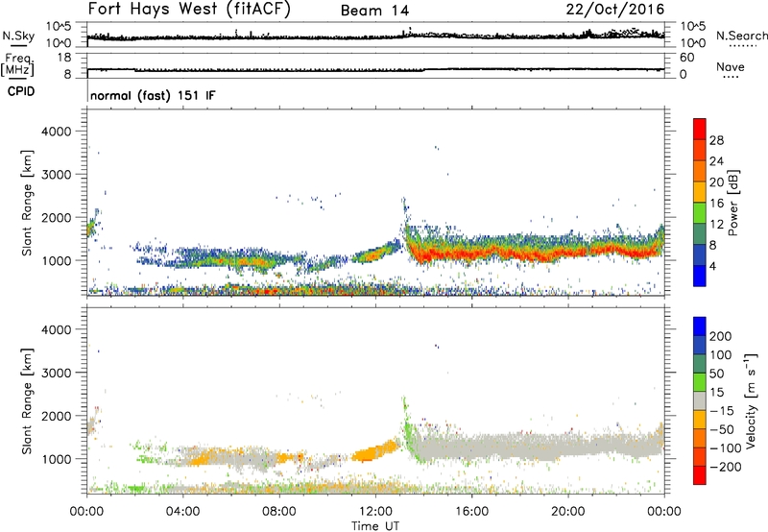Click the "04:00" time tick label
This screenshot has width=768, height=532.
click(182, 512)
